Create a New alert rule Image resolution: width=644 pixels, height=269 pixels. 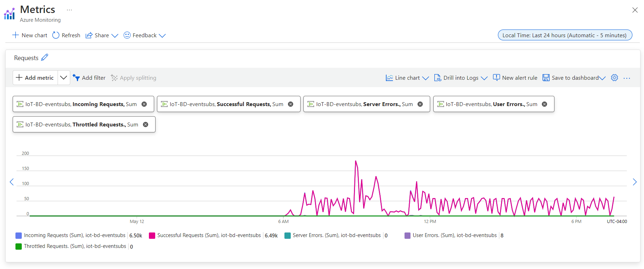(x=515, y=78)
